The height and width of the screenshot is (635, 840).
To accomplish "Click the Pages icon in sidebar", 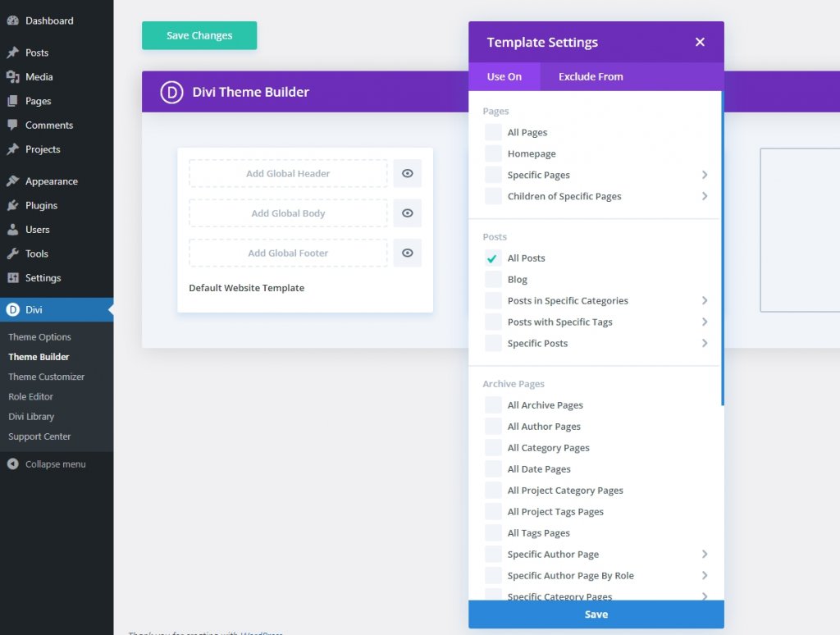I will 13,101.
